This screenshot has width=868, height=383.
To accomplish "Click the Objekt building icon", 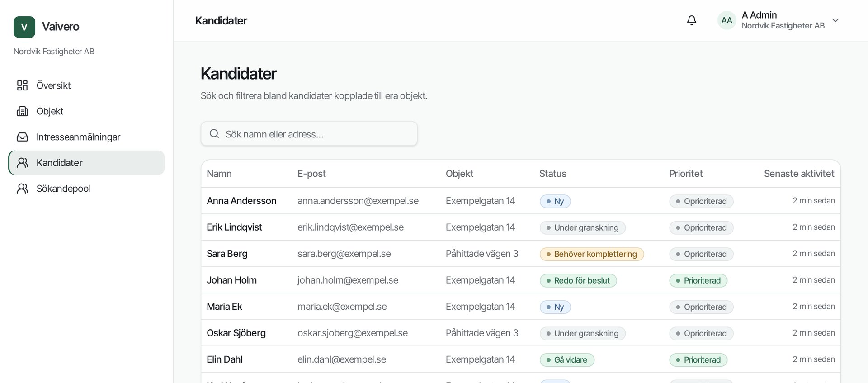I will (22, 111).
